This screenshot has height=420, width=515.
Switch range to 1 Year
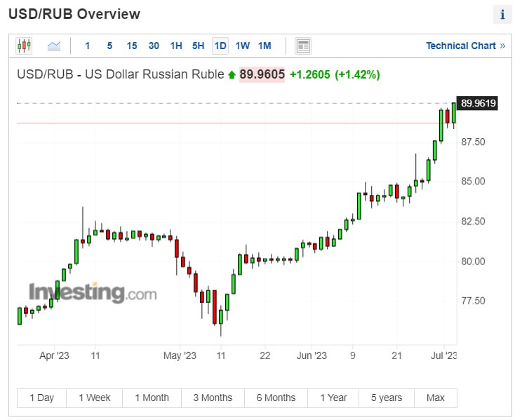[x=333, y=398]
